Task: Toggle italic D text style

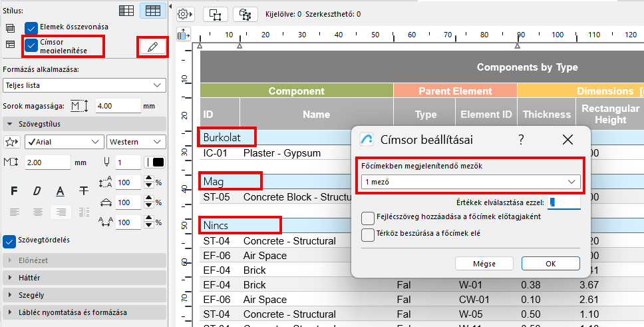Action: point(37,191)
